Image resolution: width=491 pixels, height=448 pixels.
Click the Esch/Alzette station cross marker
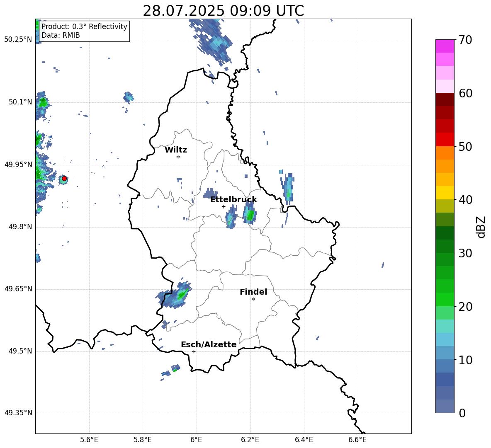click(x=194, y=351)
